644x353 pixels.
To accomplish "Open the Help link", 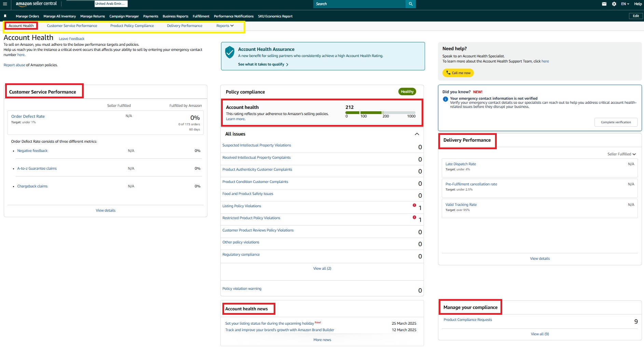I will coord(638,4).
